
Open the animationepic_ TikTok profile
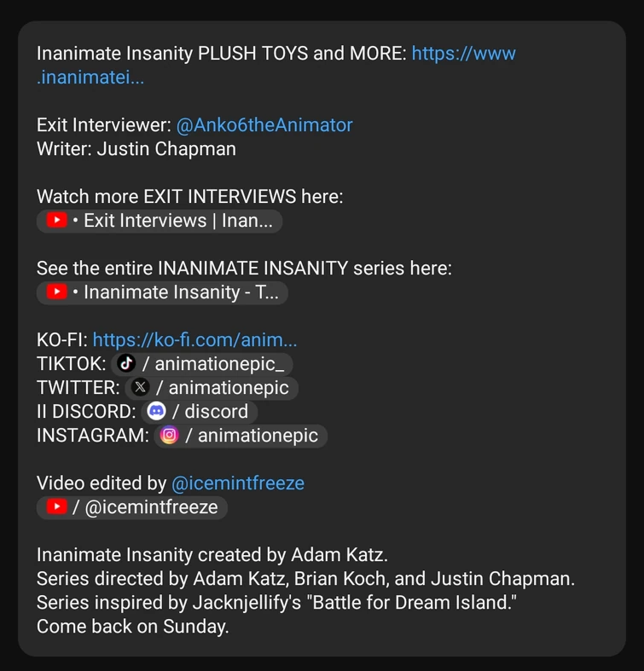point(218,364)
